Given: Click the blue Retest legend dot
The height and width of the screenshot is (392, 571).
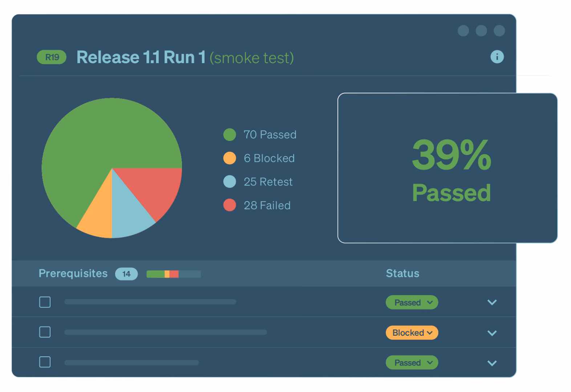Looking at the screenshot, I should tap(230, 181).
